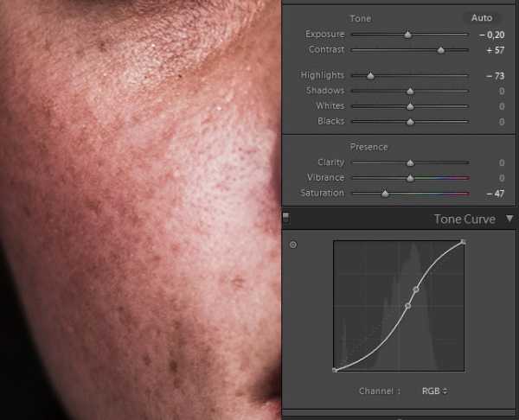Click the Presence section heading
This screenshot has width=519, height=420.
point(368,147)
